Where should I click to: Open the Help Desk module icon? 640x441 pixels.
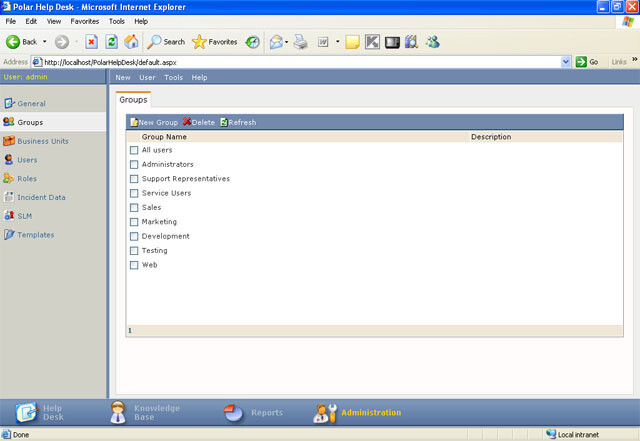click(26, 412)
